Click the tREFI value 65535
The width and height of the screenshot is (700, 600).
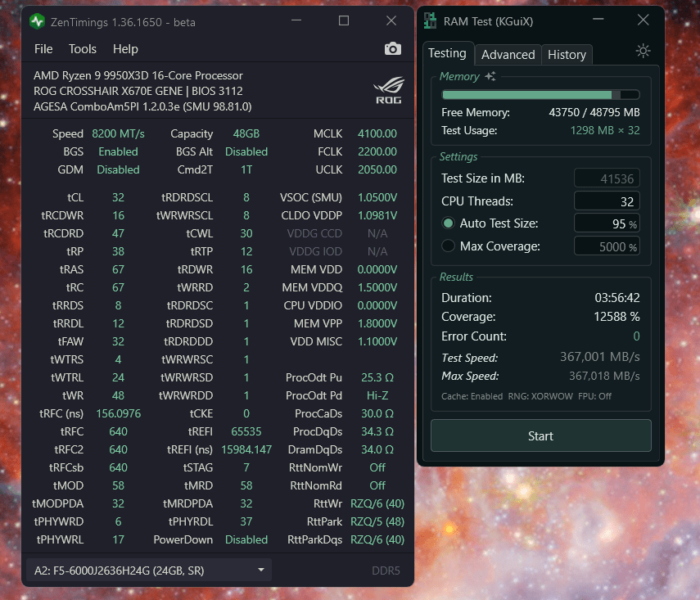coord(246,431)
